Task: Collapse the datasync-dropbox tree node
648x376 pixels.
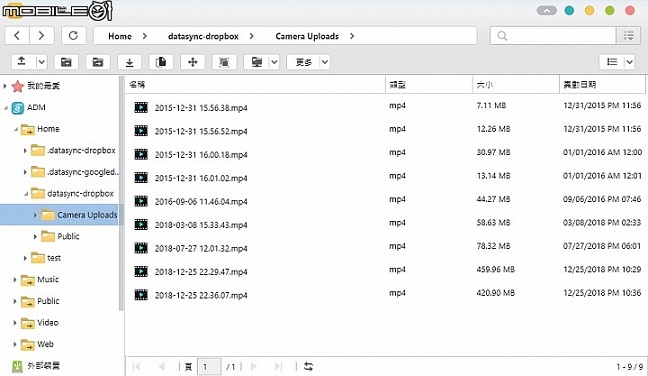Action: pyautogui.click(x=26, y=194)
